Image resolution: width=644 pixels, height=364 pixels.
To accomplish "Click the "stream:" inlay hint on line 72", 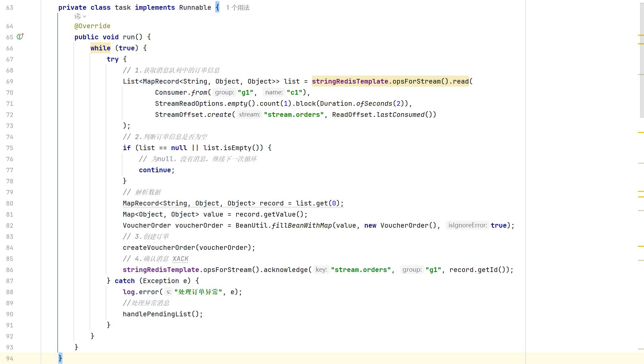I will coord(249,115).
